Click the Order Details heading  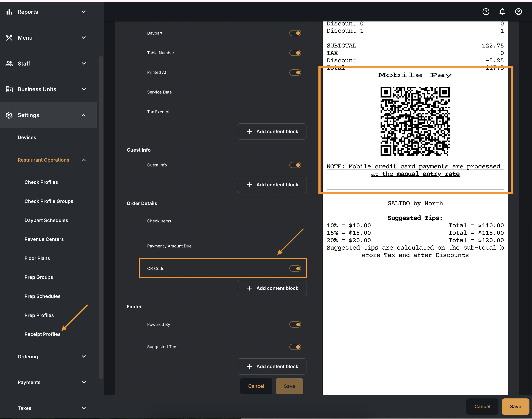142,203
